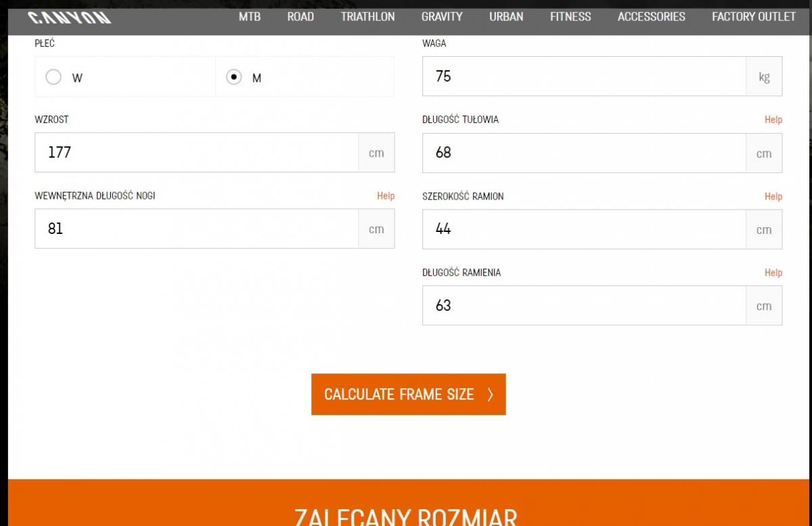
Task: Open Help link for Długość tułowia
Action: pos(773,120)
